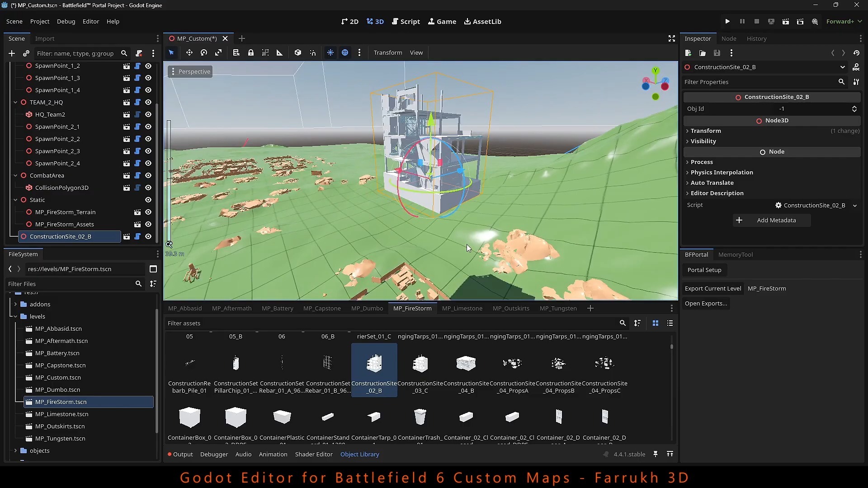868x488 pixels.
Task: Collapse the TEAM_2_HQ tree node
Action: pyautogui.click(x=15, y=102)
